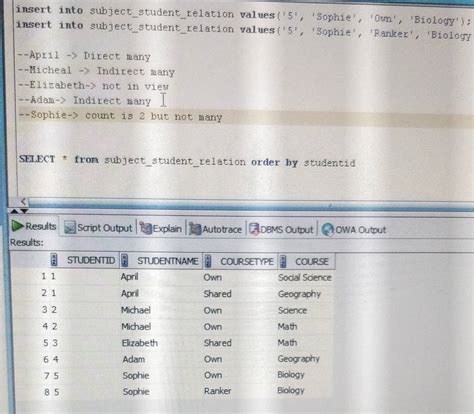Select 'Shared' cell in April's row

point(217,294)
